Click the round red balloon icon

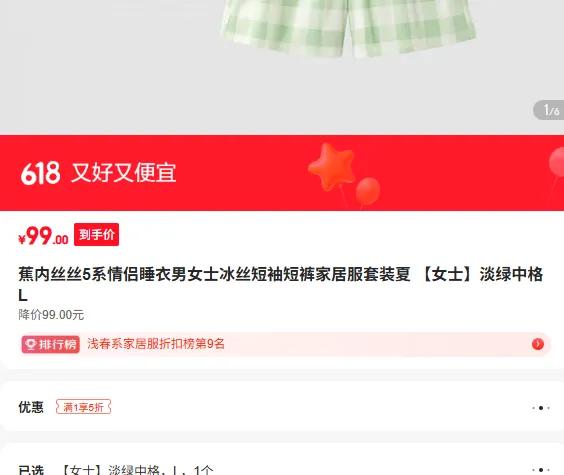point(368,191)
